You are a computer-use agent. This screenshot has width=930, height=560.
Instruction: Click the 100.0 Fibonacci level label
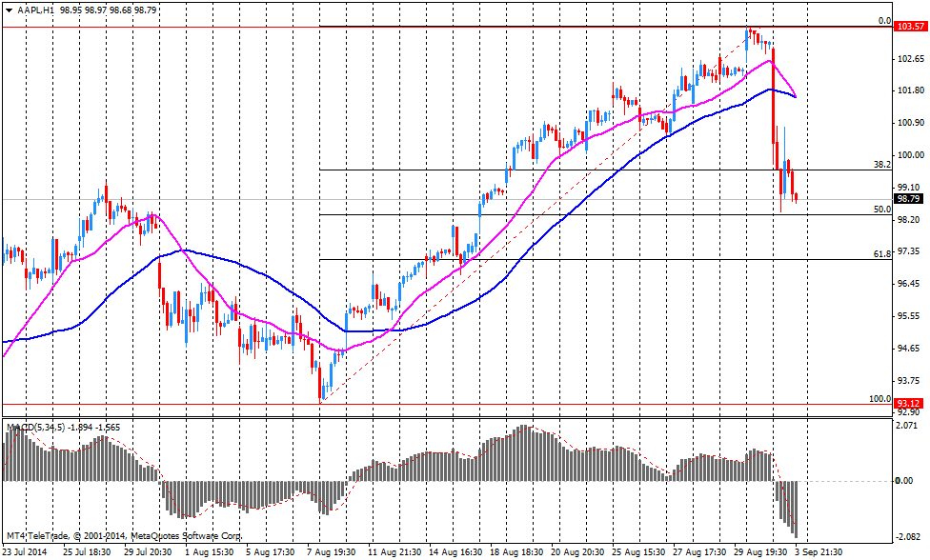click(879, 398)
